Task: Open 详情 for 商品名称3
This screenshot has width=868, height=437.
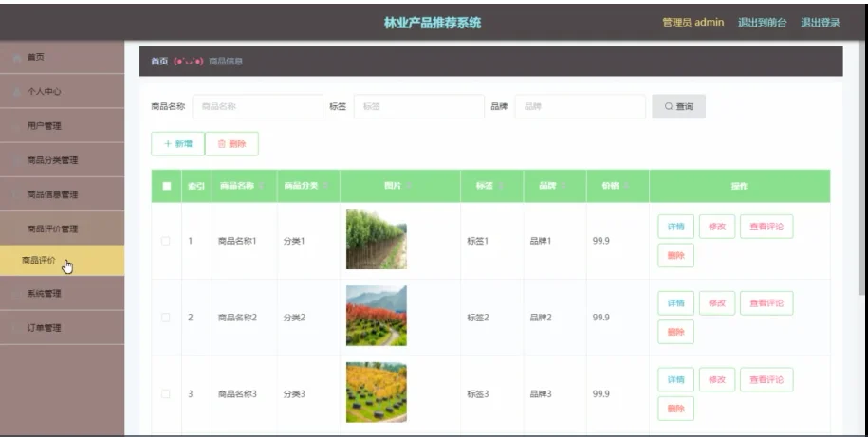Action: point(676,379)
